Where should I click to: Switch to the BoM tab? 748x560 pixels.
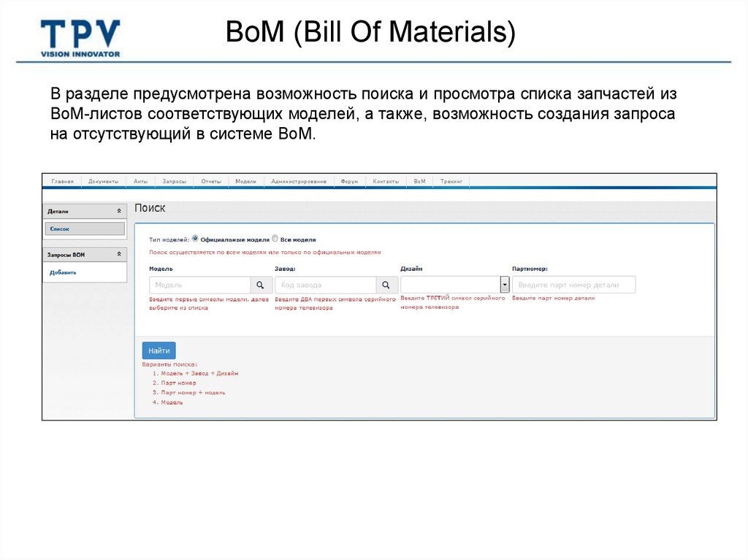(419, 180)
